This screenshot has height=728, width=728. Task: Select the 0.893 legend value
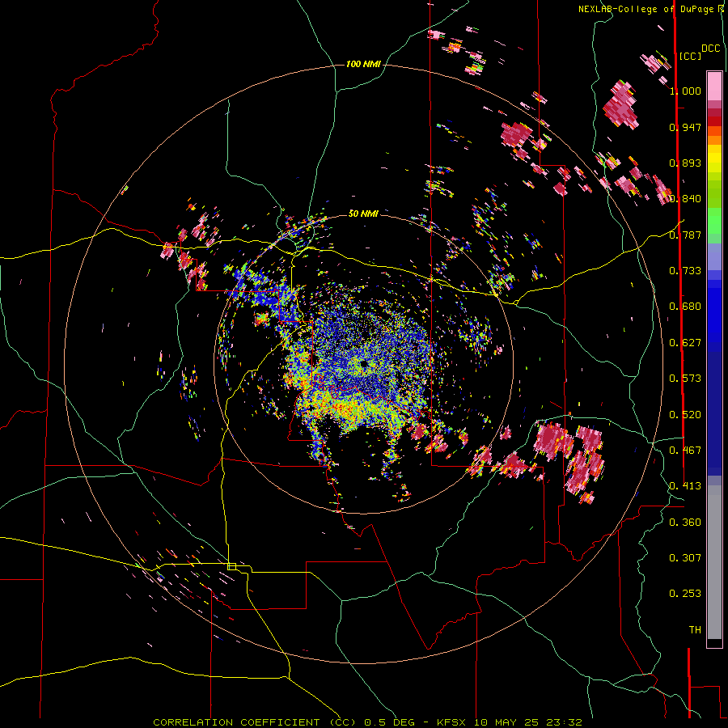[685, 163]
